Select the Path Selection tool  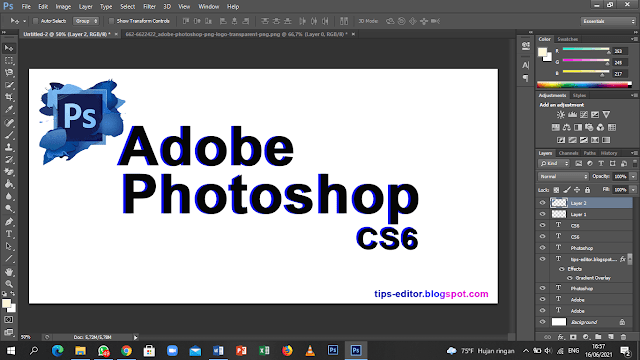pos(9,247)
